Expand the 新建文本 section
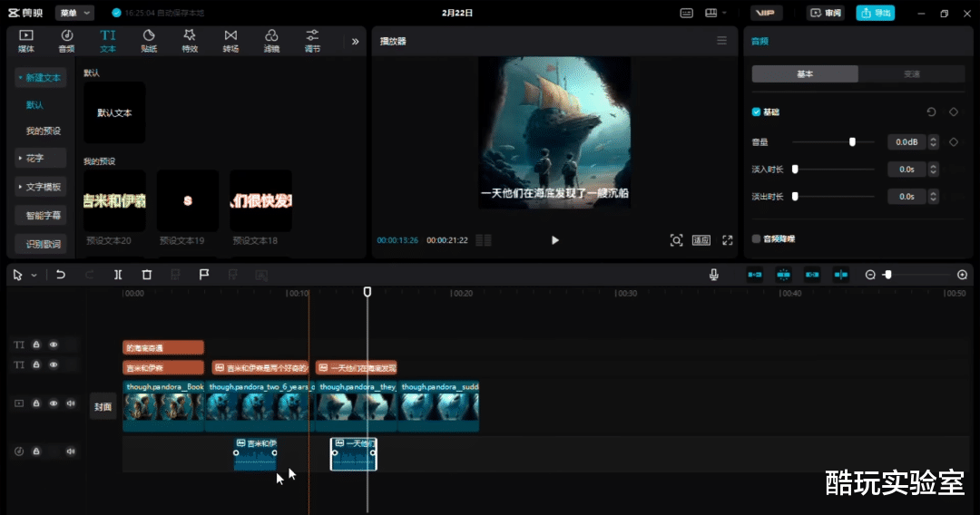This screenshot has width=980, height=515. [x=40, y=77]
